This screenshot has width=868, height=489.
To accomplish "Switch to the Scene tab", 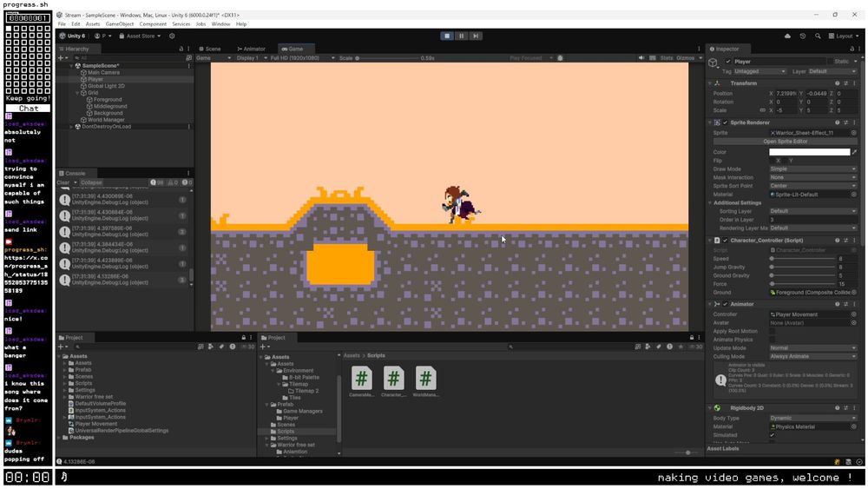I will coord(210,49).
